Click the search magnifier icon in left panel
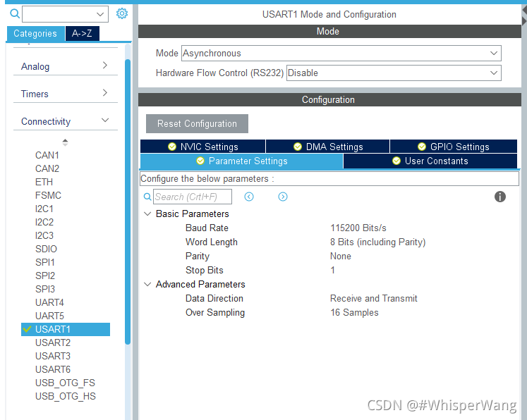 pyautogui.click(x=15, y=14)
